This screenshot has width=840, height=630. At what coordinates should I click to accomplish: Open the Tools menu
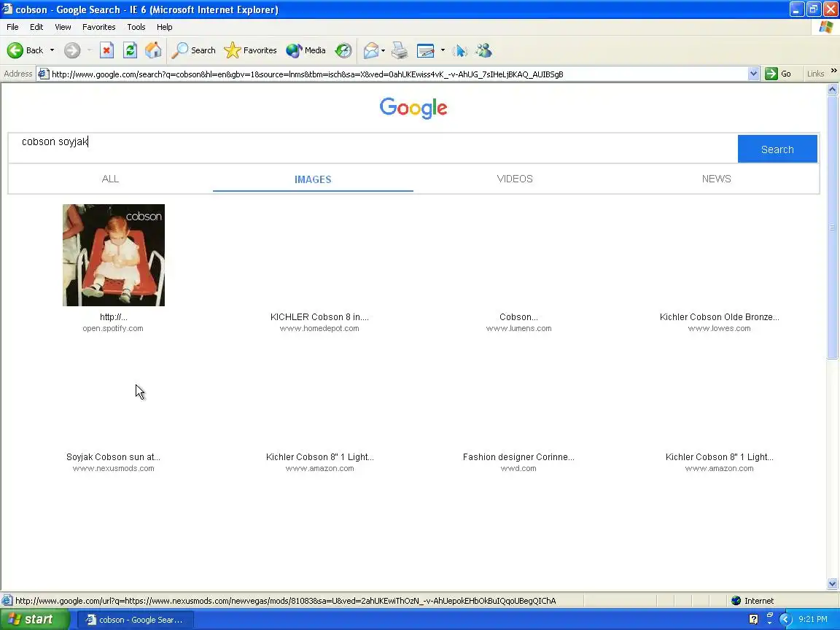tap(136, 27)
